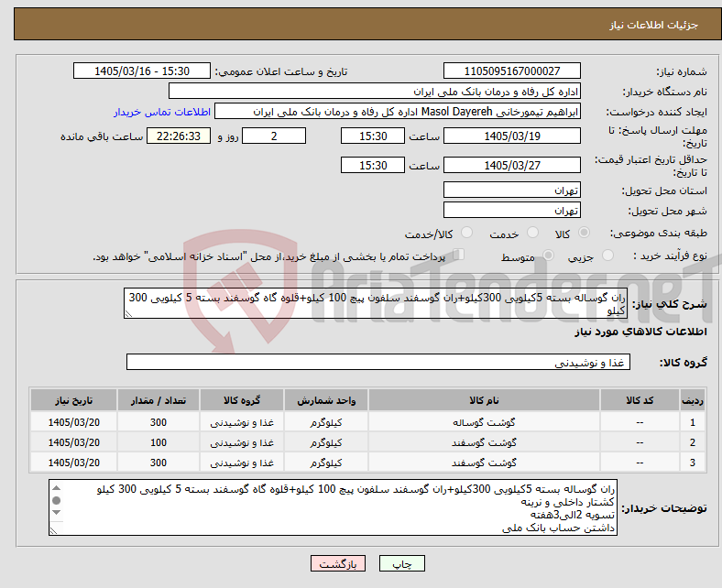Select the کالا radio button
The image size is (722, 588).
click(x=584, y=233)
